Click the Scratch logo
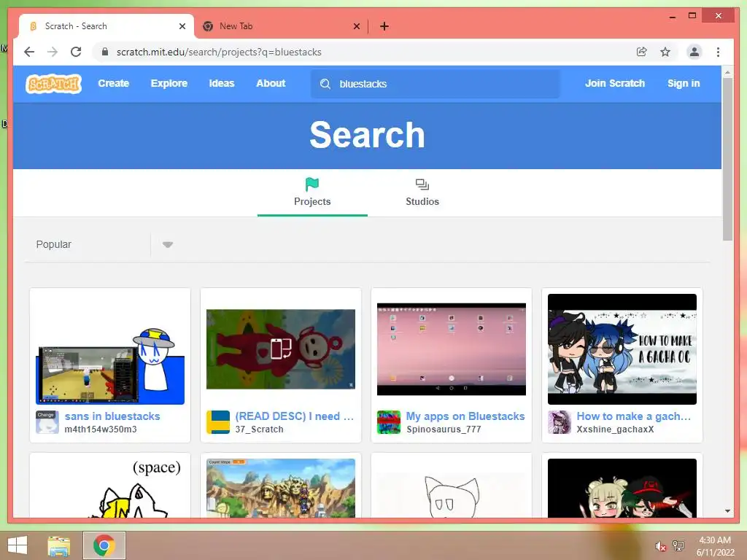The height and width of the screenshot is (560, 747). [53, 83]
